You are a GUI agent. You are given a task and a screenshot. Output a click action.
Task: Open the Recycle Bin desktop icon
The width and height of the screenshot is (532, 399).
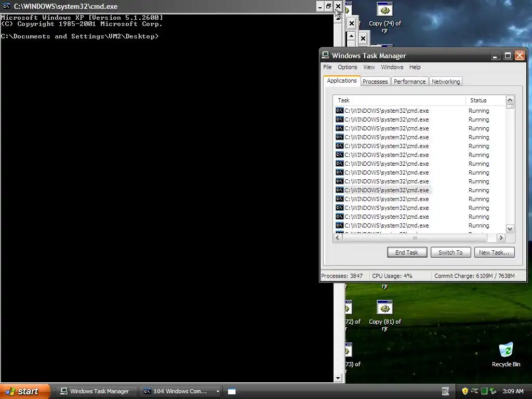(506, 354)
